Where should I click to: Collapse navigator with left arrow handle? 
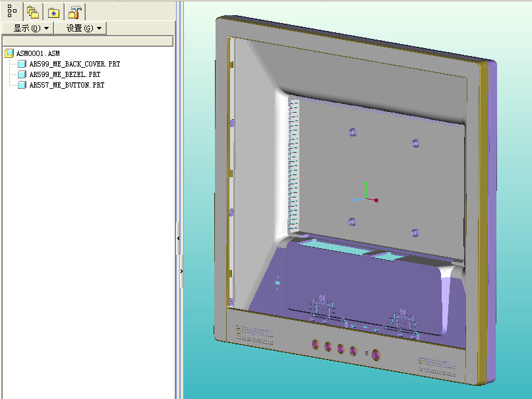pos(179,238)
